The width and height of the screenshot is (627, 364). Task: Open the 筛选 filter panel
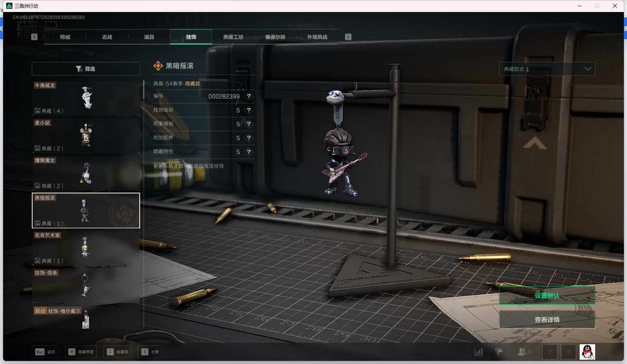(x=86, y=69)
